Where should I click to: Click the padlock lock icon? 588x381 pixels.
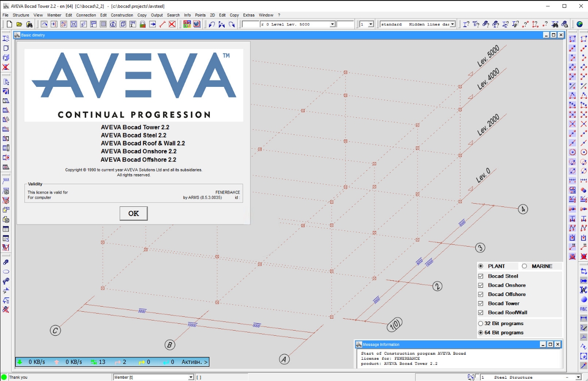[142, 24]
